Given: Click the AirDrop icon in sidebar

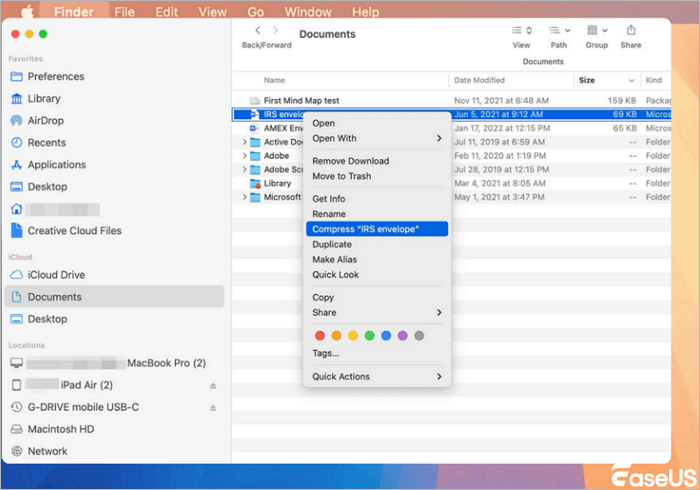Looking at the screenshot, I should pos(17,121).
